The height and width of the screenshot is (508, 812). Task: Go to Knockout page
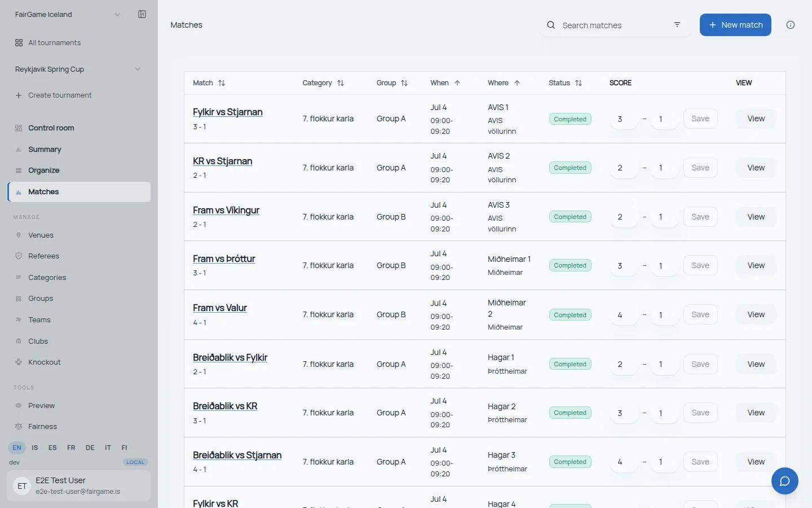pyautogui.click(x=79, y=362)
